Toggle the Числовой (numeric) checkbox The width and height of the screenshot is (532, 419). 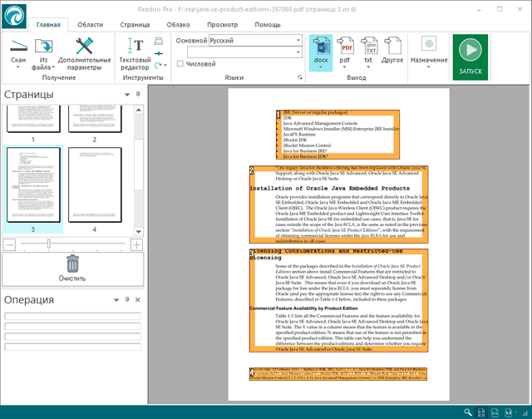pos(180,64)
